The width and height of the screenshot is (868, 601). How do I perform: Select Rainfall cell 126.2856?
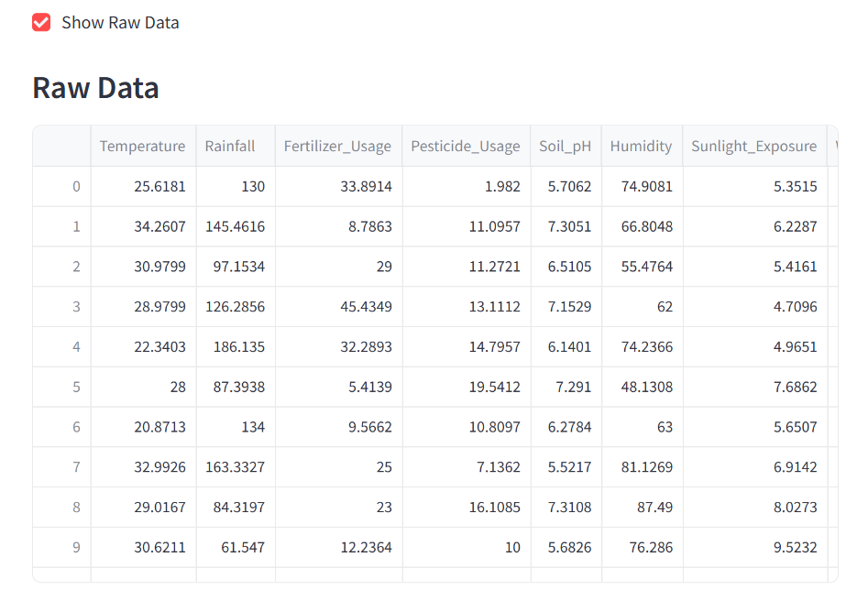pyautogui.click(x=236, y=307)
